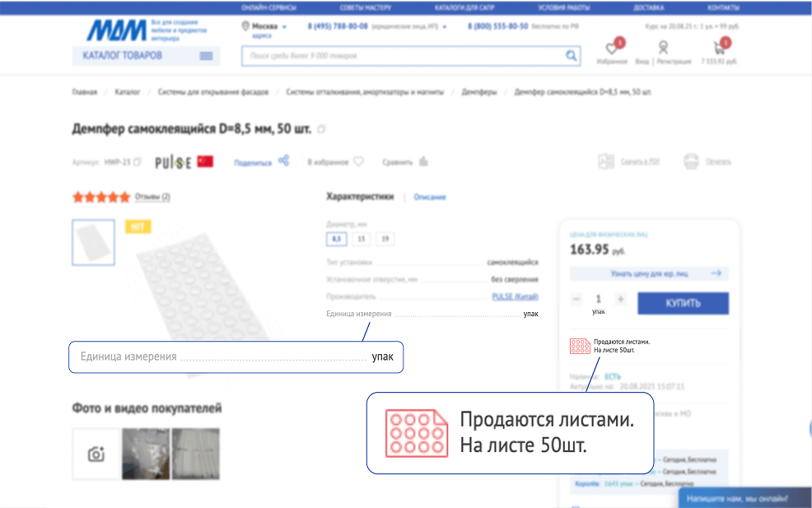Open the shopping cart icon
Image resolution: width=812 pixels, height=508 pixels.
click(x=719, y=49)
